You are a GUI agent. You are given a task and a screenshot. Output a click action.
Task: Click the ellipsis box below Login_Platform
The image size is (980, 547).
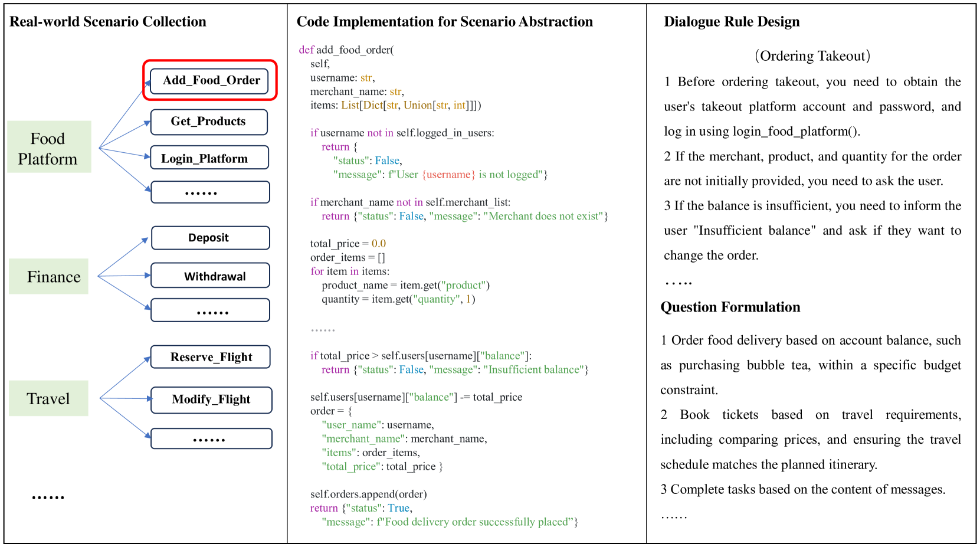[x=210, y=192]
